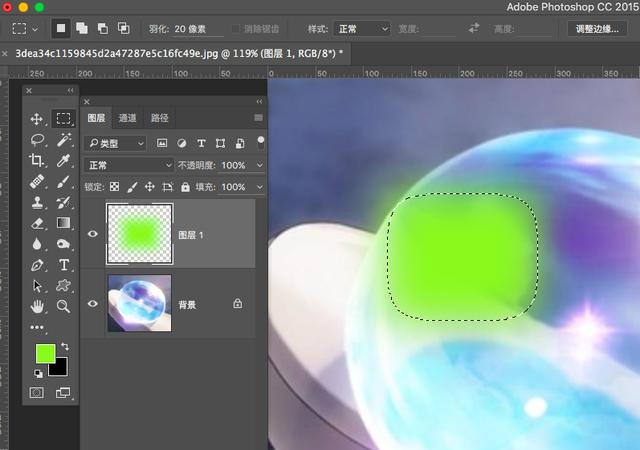Switch to the 通道 tab
640x450 pixels.
[127, 118]
